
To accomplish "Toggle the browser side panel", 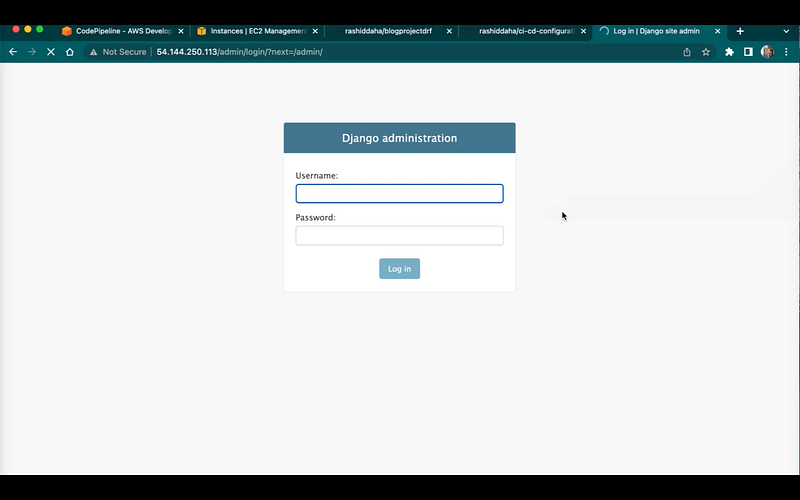I will [748, 52].
